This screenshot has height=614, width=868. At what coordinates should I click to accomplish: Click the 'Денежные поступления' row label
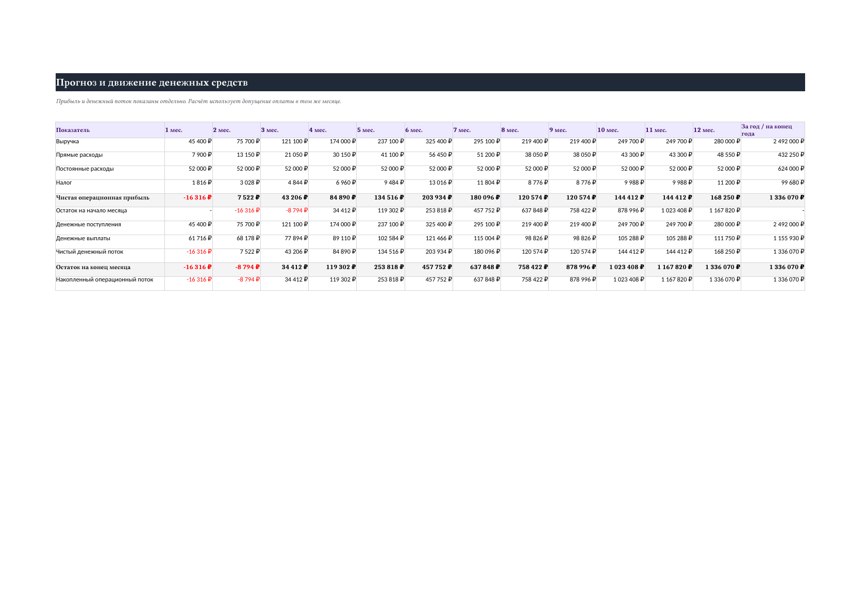(89, 224)
